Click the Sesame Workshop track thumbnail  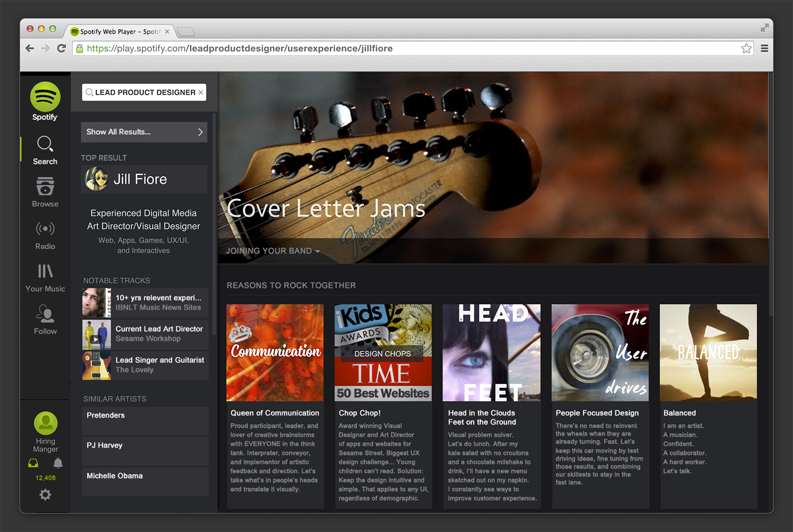click(97, 334)
